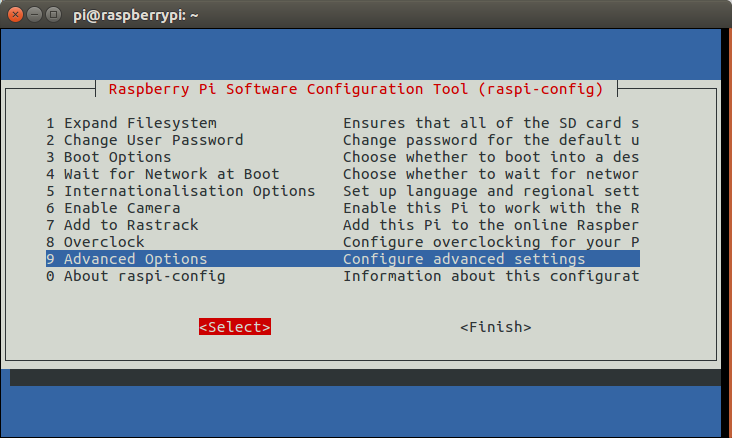Click the red <Select> button
The image size is (732, 438).
click(235, 327)
